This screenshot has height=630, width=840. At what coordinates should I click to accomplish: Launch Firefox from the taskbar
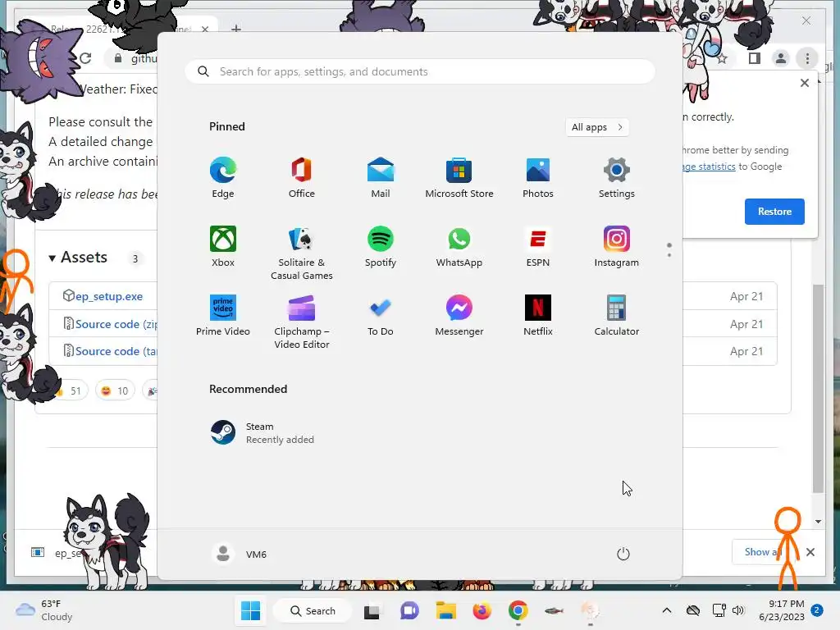pos(482,610)
